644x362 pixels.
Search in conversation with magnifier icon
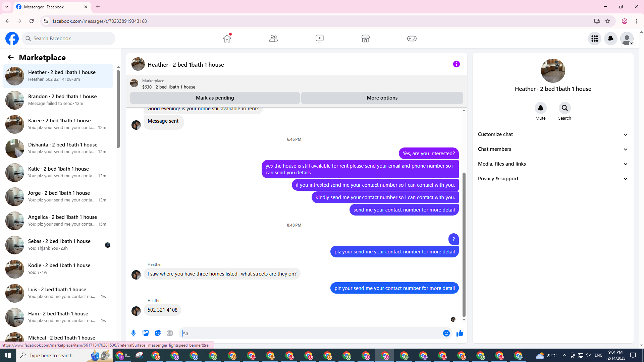click(x=565, y=108)
